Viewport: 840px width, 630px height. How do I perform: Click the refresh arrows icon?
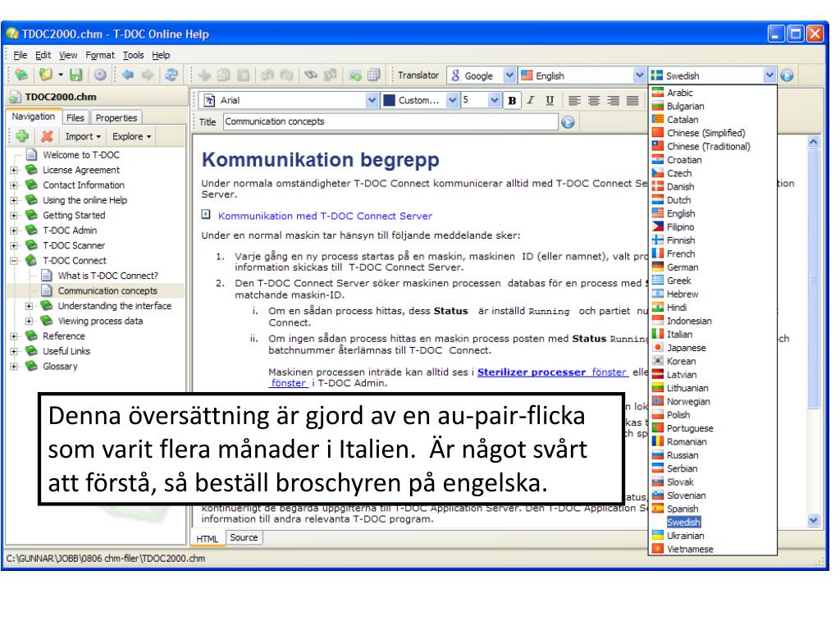[x=171, y=75]
